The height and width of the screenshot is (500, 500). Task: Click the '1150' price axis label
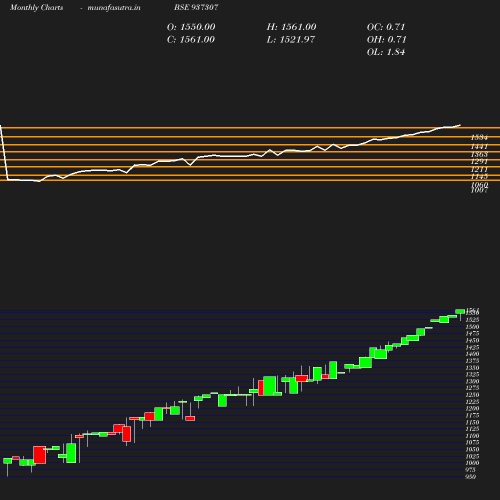coord(472,422)
